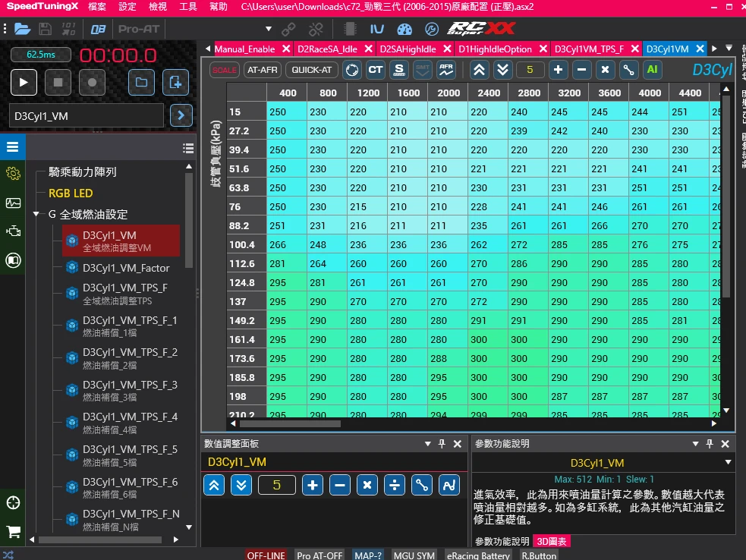This screenshot has height=560, width=746.
Task: Toggle the QUICK-AT button
Action: pos(312,70)
